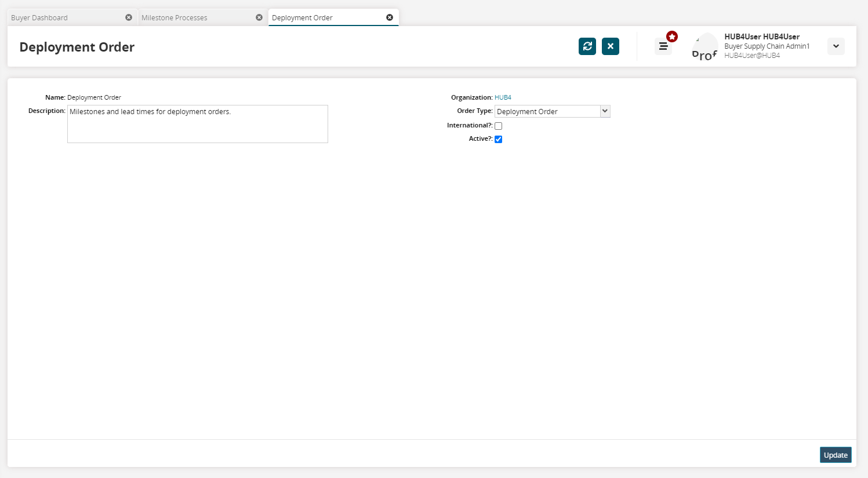
Task: Click the Deployment Order page heading
Action: pyautogui.click(x=77, y=47)
